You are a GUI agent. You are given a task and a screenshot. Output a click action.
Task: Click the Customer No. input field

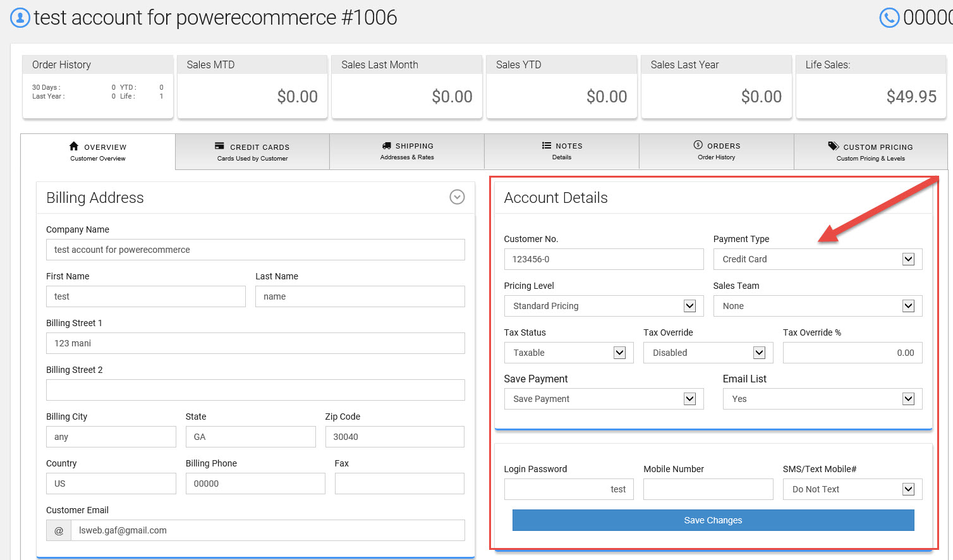click(x=604, y=259)
